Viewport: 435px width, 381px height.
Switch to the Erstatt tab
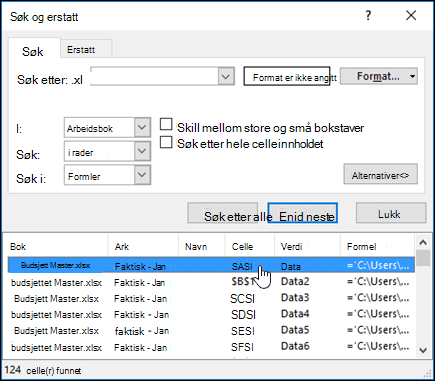(x=86, y=50)
